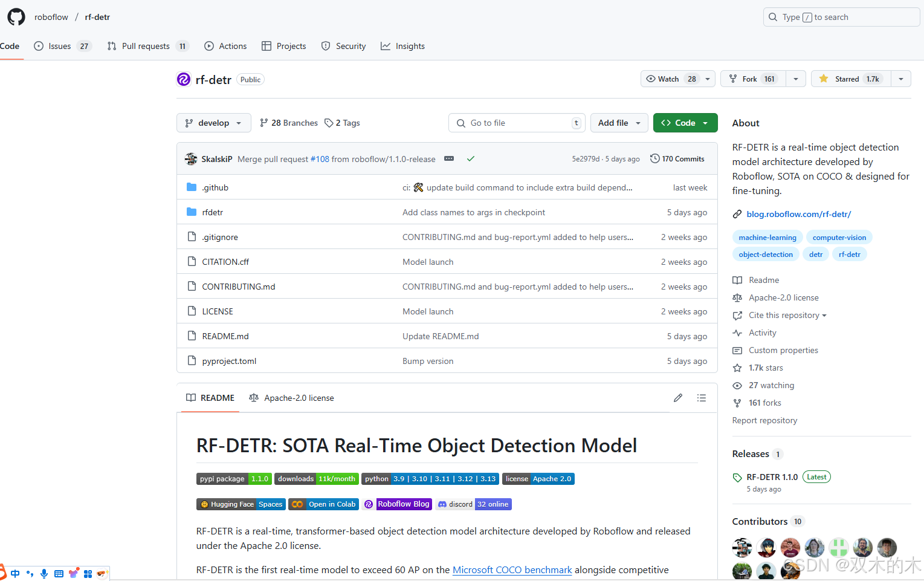This screenshot has height=581, width=924.
Task: Click first contributor avatar
Action: pyautogui.click(x=742, y=548)
